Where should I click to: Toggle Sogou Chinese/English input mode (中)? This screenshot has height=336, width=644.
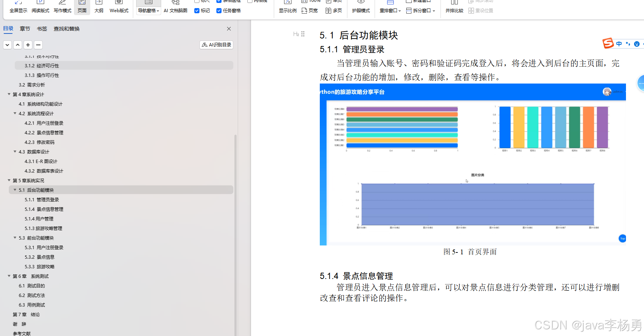pos(619,44)
